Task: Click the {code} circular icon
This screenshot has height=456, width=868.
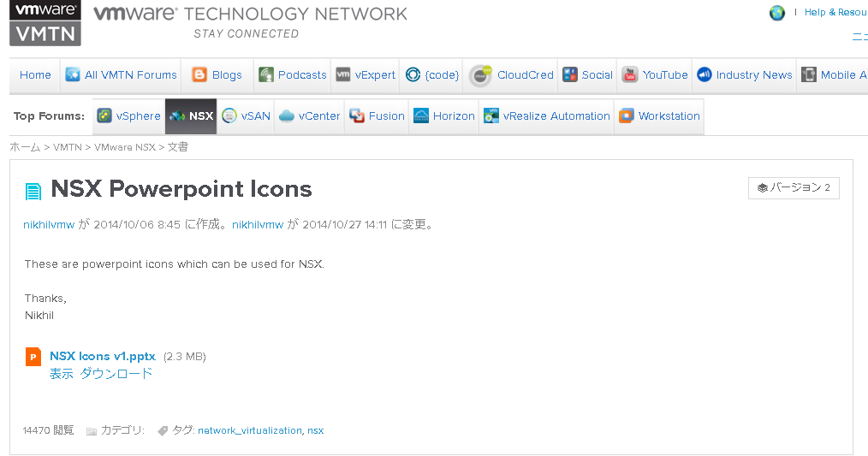Action: pyautogui.click(x=413, y=74)
